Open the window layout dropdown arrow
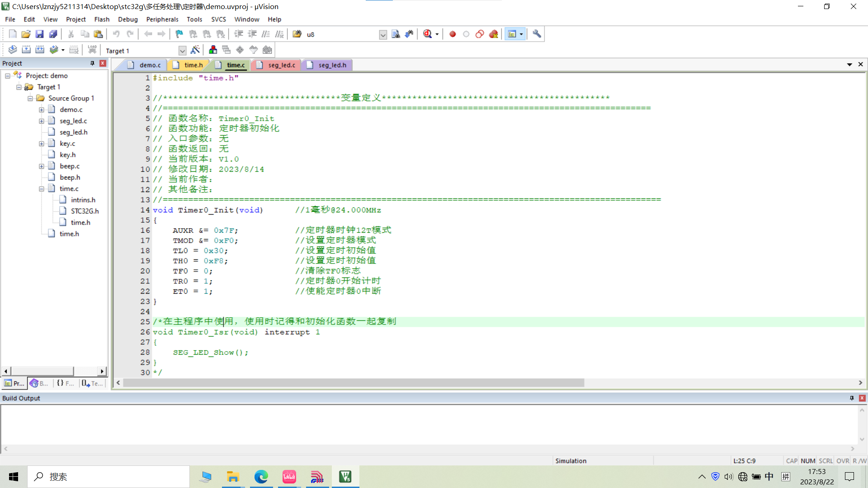The image size is (868, 488). tap(521, 34)
